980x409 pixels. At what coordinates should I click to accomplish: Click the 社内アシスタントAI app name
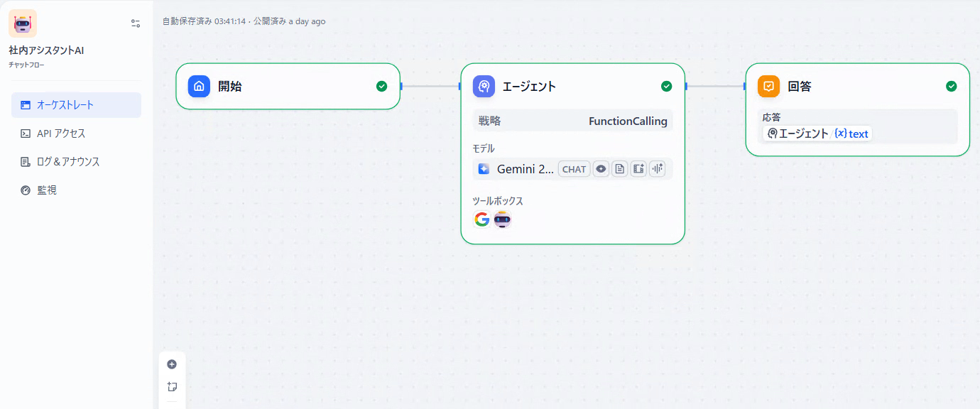pos(46,50)
